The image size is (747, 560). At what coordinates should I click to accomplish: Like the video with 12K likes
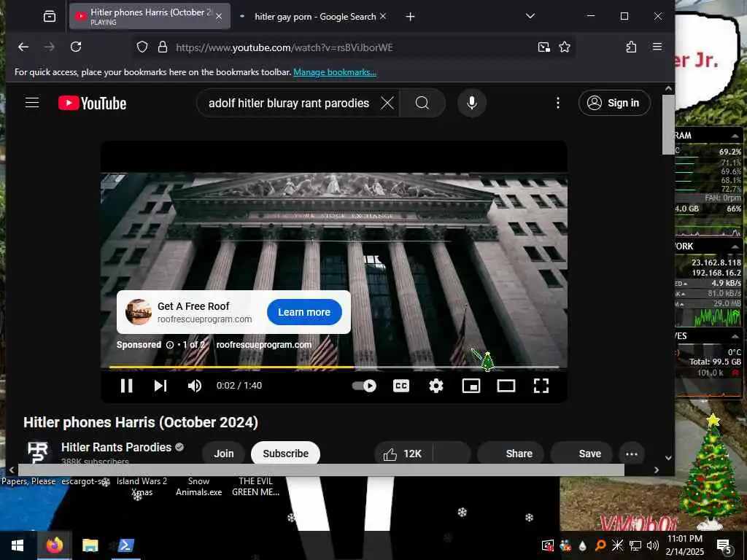tap(403, 454)
